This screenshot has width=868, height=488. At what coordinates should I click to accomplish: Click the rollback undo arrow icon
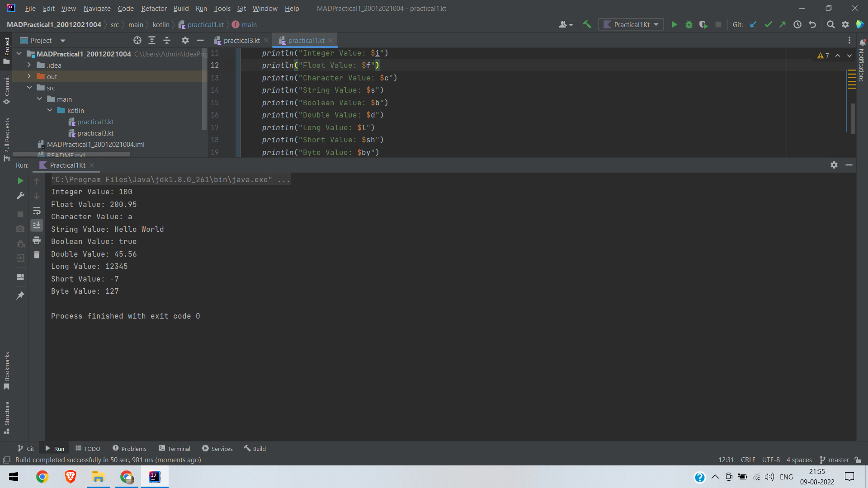click(812, 24)
